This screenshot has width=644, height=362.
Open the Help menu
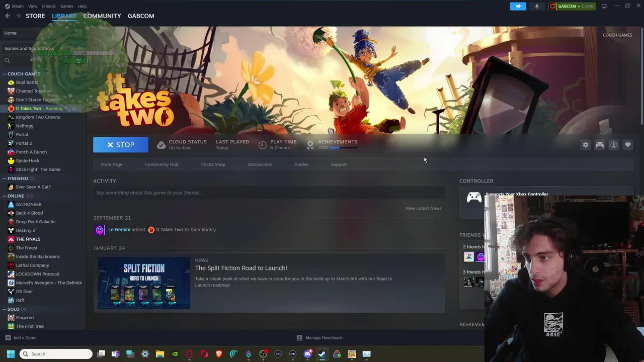coord(82,6)
